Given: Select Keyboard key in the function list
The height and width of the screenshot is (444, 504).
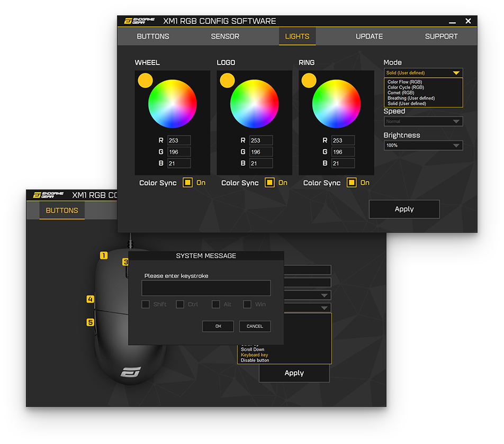Looking at the screenshot, I should coord(254,355).
